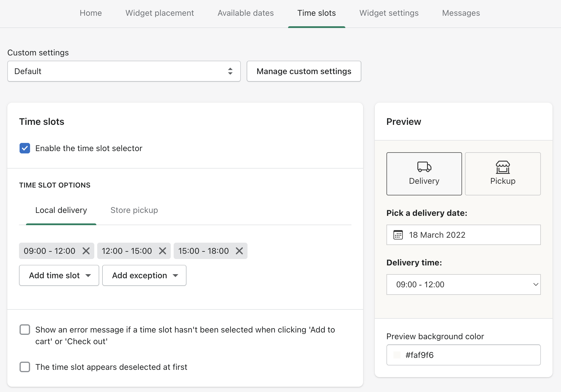Click the Custom settings select arrows icon
Screen dimensions: 561x392
tap(230, 71)
